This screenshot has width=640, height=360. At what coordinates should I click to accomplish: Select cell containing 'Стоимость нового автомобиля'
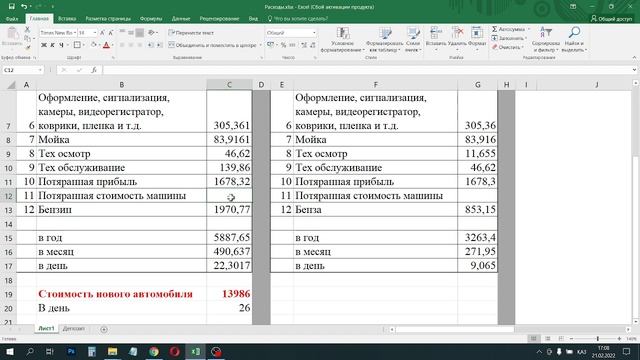(x=122, y=294)
